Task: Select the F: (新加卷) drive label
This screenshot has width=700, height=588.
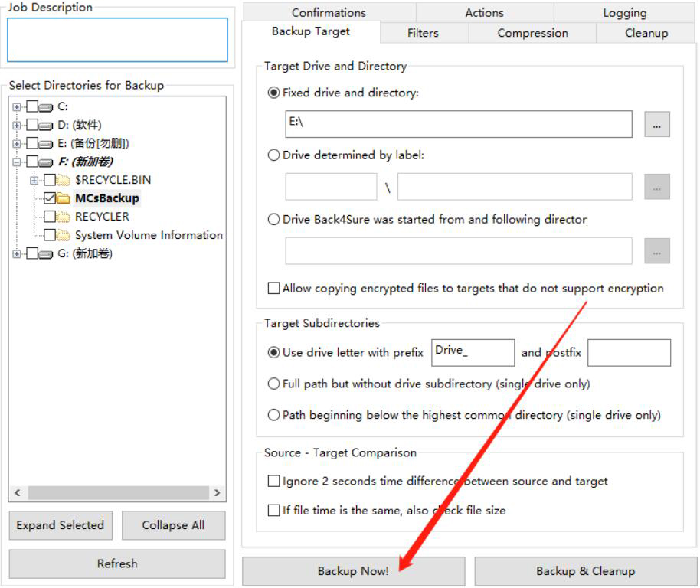Action: coord(85,162)
